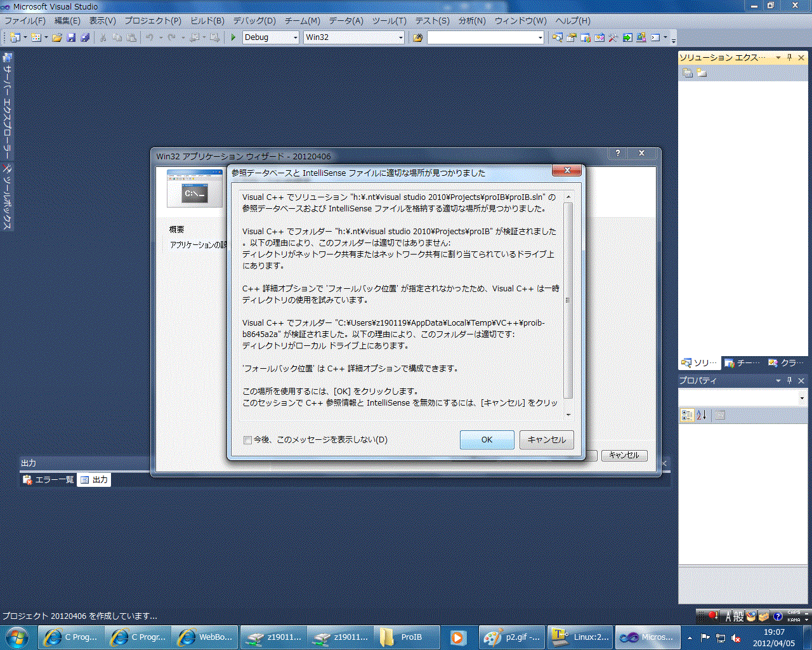The width and height of the screenshot is (812, 650).
Task: Click the Find in Files icon
Action: pyautogui.click(x=417, y=37)
